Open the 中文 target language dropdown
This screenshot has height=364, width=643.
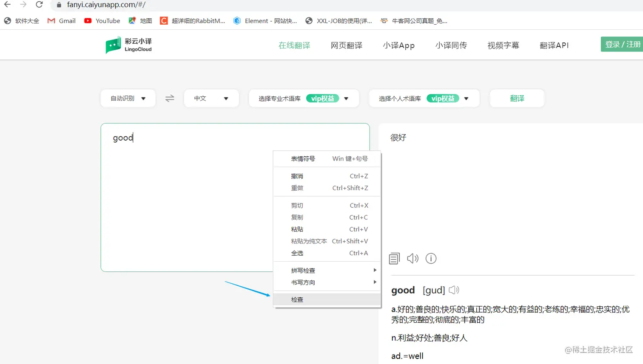[x=211, y=98]
